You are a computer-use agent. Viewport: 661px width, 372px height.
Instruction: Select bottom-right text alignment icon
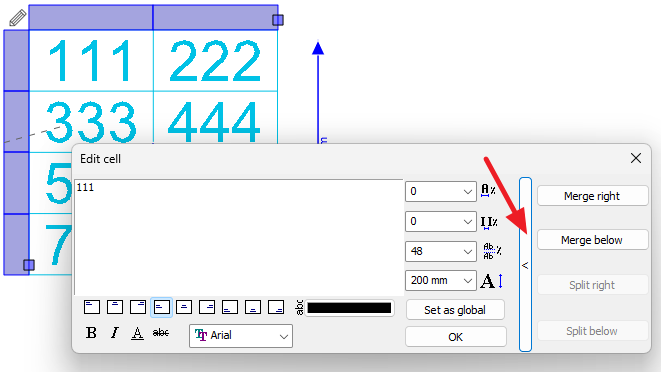tap(276, 307)
